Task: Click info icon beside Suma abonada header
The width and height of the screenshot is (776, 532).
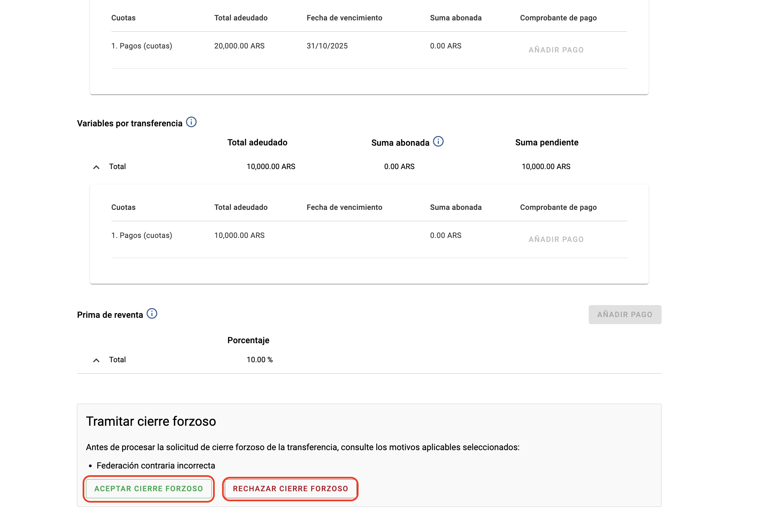Action: (438, 142)
